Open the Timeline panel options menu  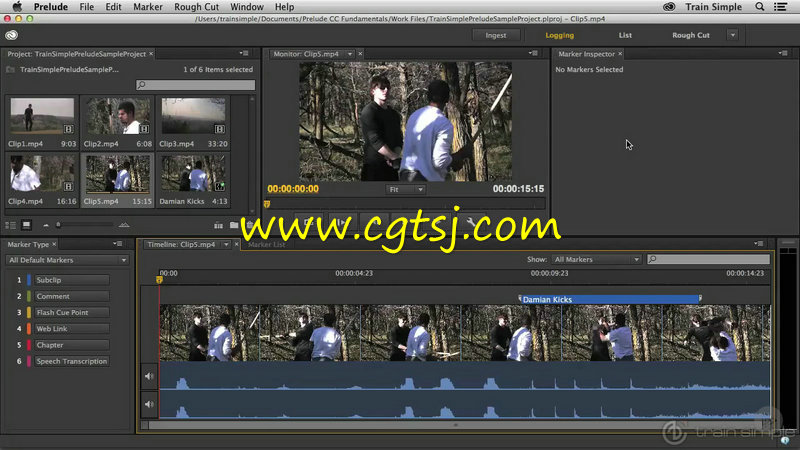[x=759, y=244]
